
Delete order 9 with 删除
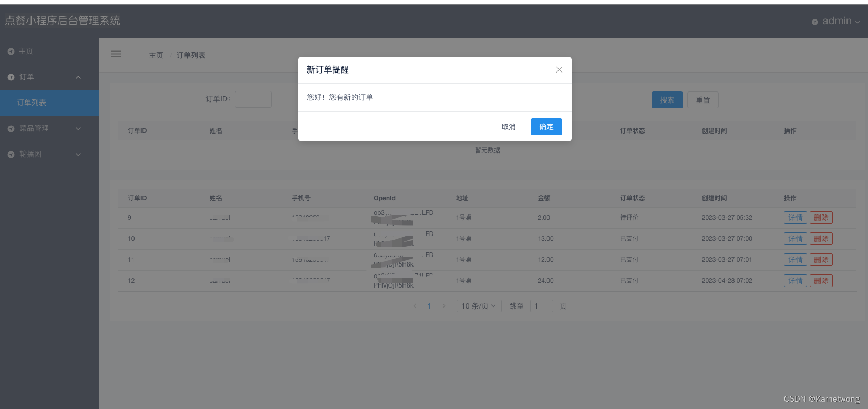[x=821, y=218]
